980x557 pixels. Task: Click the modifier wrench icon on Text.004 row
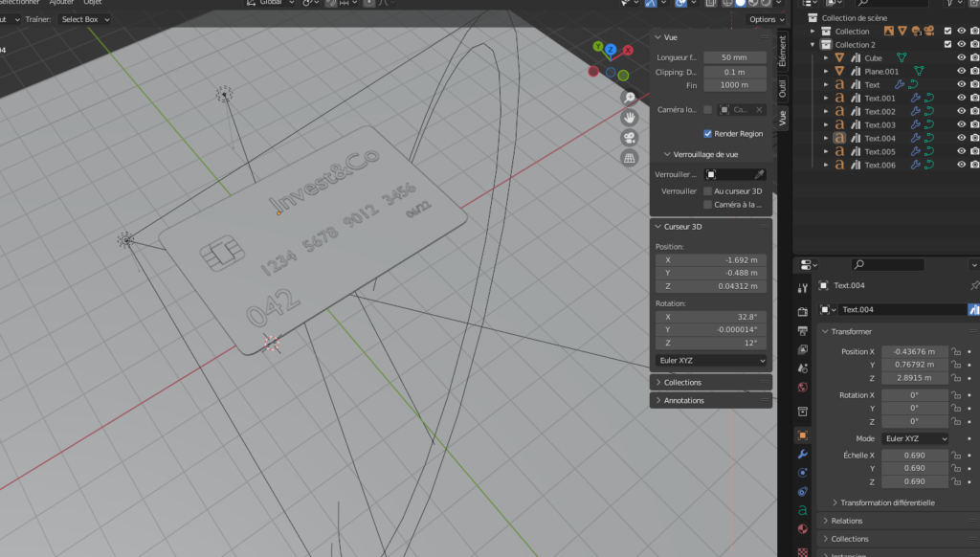915,138
